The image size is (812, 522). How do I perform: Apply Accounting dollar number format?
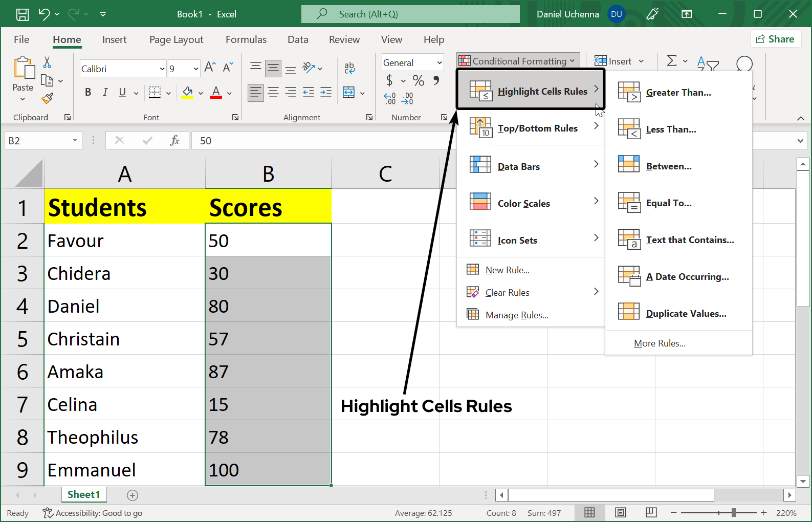[x=390, y=80]
